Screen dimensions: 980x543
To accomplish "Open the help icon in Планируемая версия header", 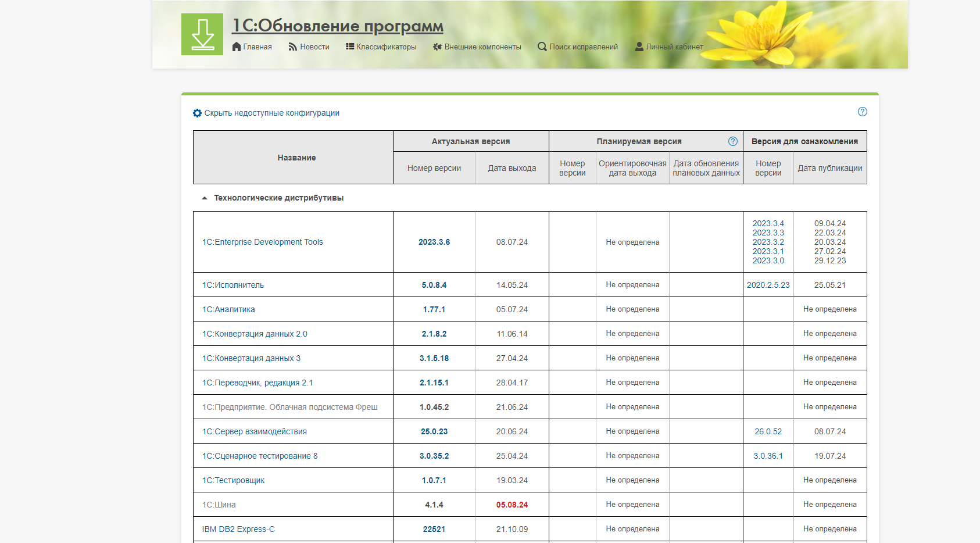I will 733,141.
